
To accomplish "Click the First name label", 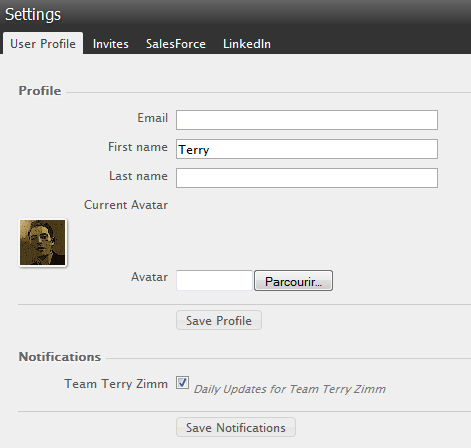I will coord(138,147).
